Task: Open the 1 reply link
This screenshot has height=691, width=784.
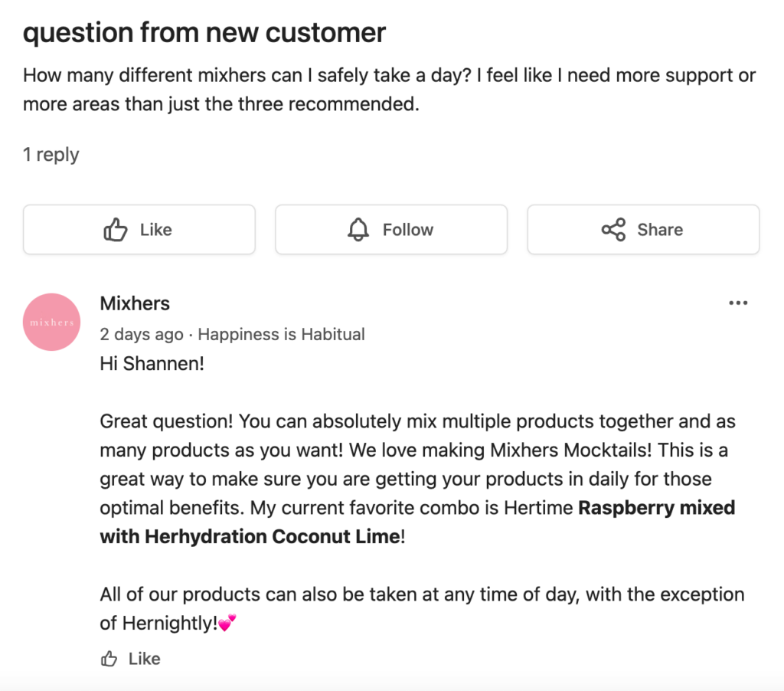Action: click(51, 154)
